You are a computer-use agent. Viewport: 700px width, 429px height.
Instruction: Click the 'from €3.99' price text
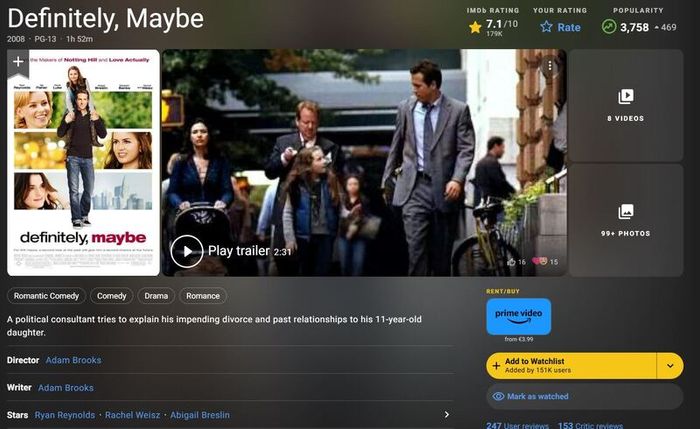point(519,339)
